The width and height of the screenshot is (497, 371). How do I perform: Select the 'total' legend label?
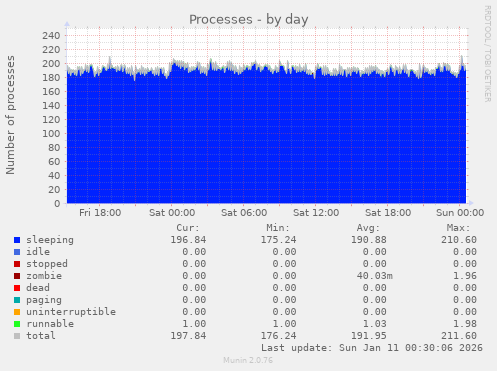(x=41, y=336)
